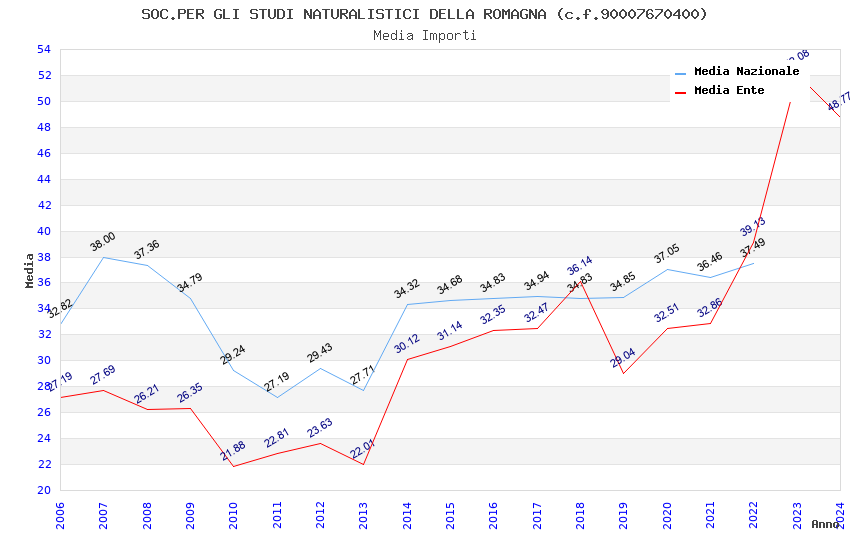Select the 29.43 data label
Image resolution: width=850 pixels, height=550 pixels.
tap(320, 353)
